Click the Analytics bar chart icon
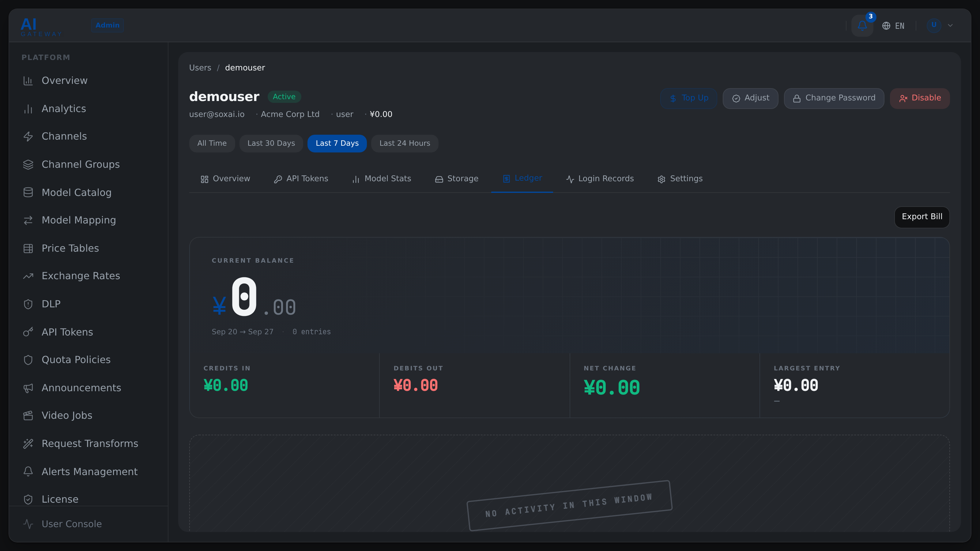Viewport: 980px width, 551px height. coord(28,109)
